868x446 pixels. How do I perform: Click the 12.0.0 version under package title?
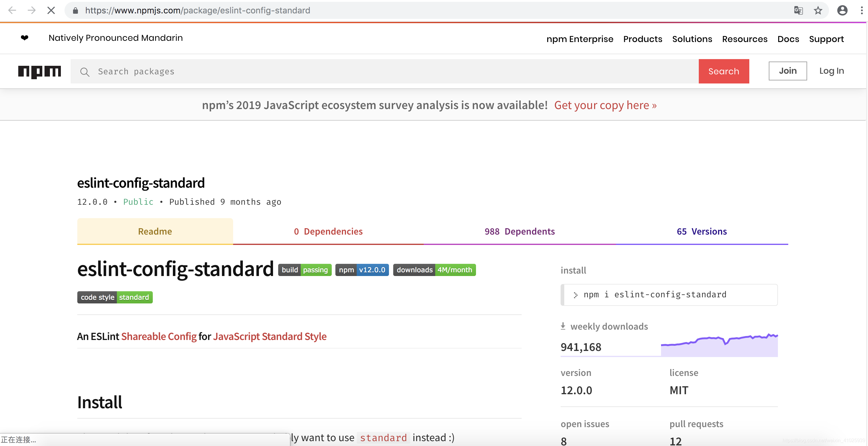click(92, 202)
